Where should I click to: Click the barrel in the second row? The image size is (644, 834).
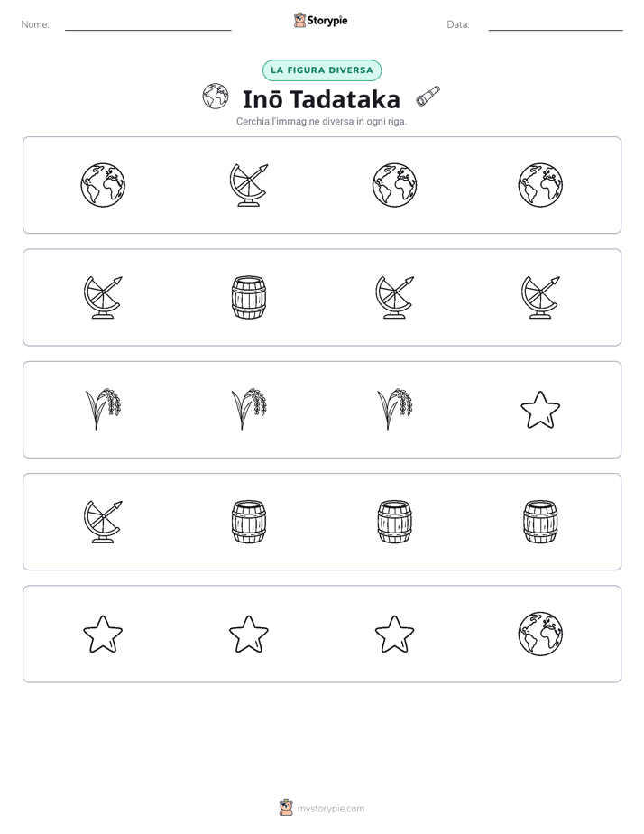coord(249,297)
